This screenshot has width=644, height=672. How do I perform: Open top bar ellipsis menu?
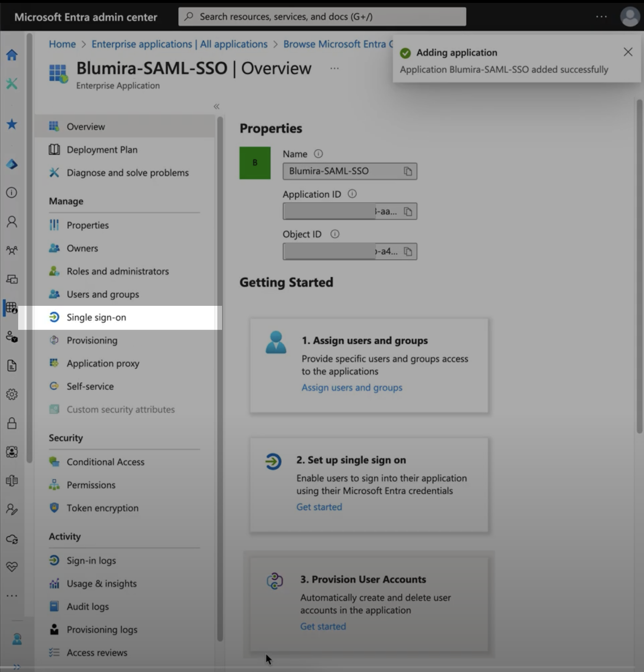click(601, 17)
